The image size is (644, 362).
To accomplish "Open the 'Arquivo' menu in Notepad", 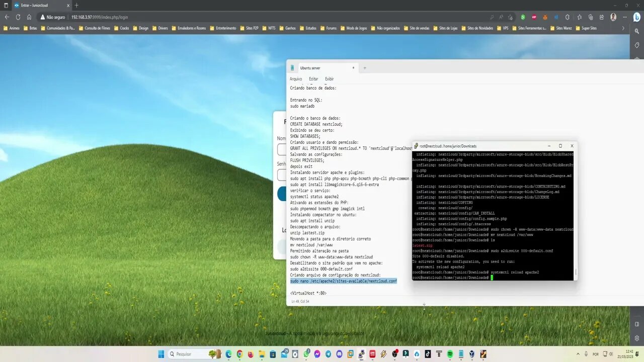I will pos(296,79).
